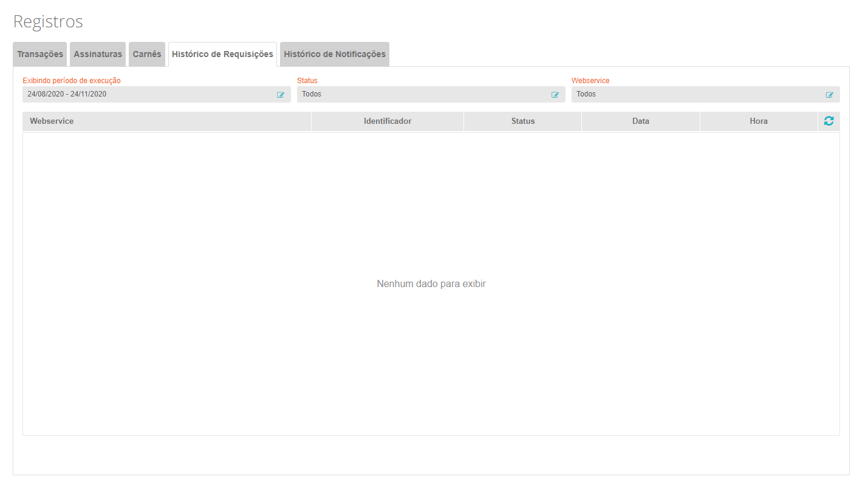Screen dimensions: 868x488
Task: Select the Carnês tab
Action: click(147, 54)
